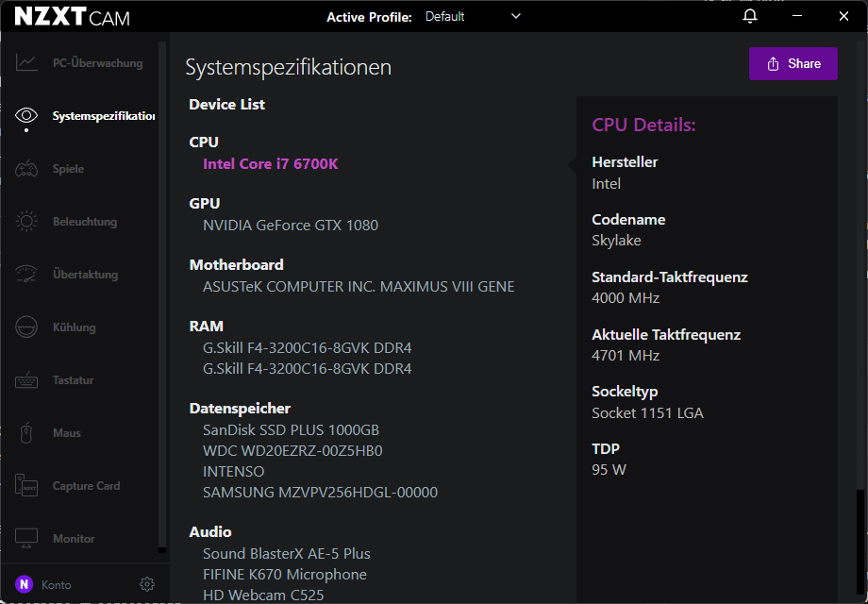Click the Tastatur keyboard icon
The image size is (868, 604).
tap(26, 380)
